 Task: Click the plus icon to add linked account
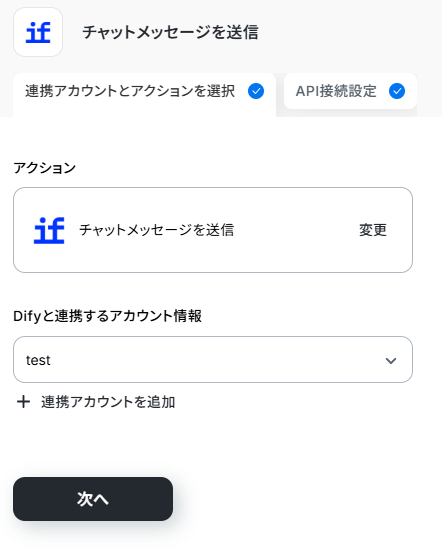pyautogui.click(x=23, y=402)
